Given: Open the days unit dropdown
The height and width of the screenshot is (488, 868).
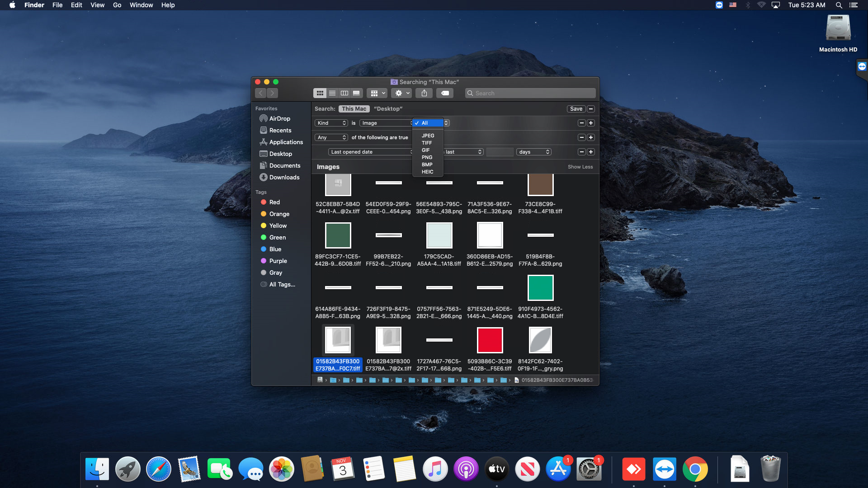Looking at the screenshot, I should point(534,152).
